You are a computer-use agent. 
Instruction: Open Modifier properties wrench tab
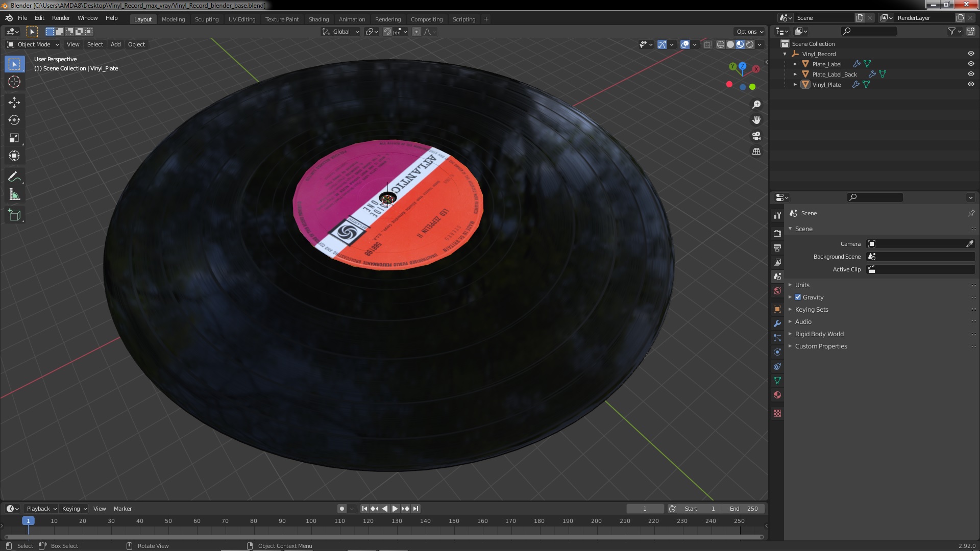coord(777,323)
